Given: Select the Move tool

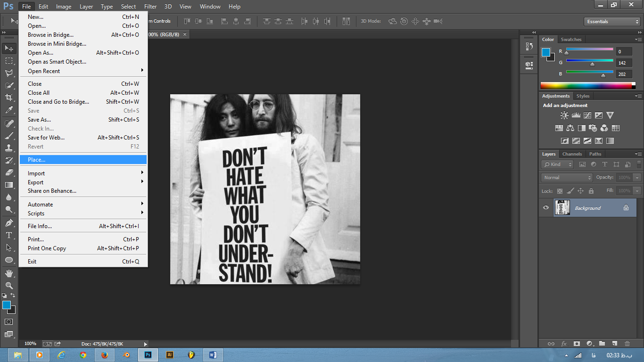Looking at the screenshot, I should point(9,48).
